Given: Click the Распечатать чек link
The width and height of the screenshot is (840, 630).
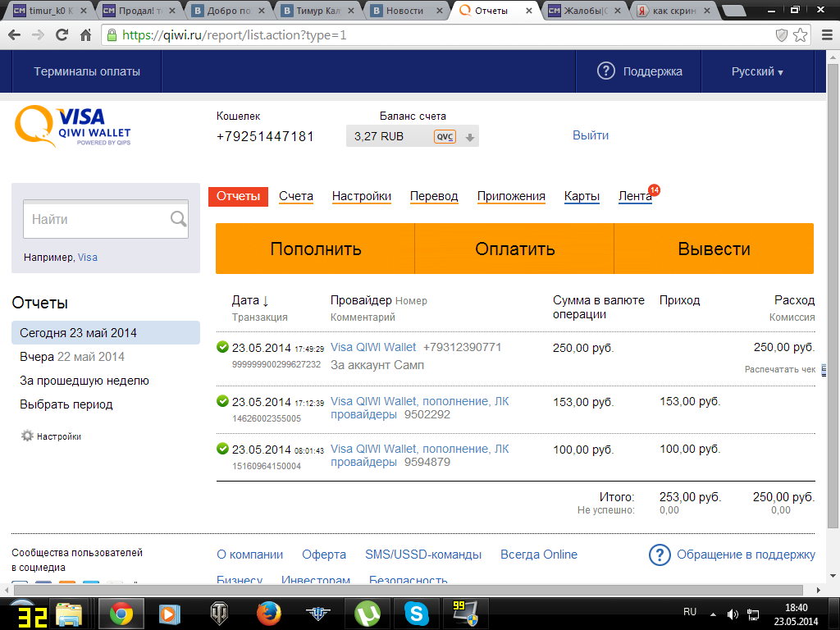Looking at the screenshot, I should tap(779, 369).
